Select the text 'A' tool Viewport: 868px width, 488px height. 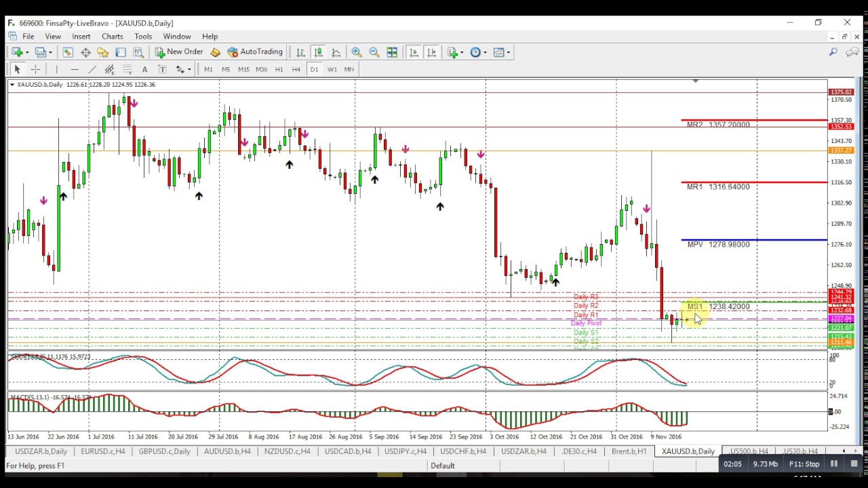click(144, 69)
